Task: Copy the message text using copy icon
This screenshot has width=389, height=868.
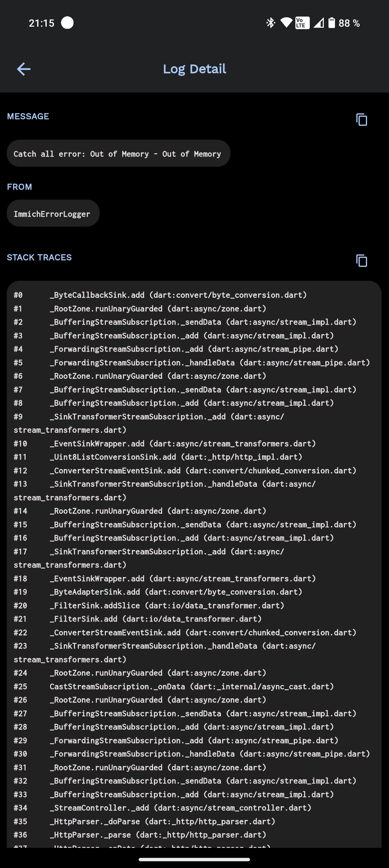Action: coord(361,119)
